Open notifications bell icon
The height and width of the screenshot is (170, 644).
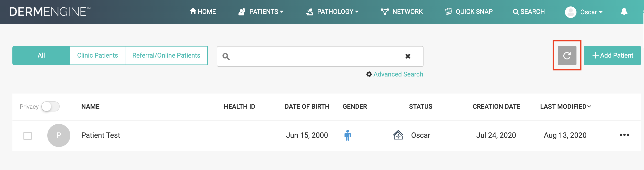point(624,12)
